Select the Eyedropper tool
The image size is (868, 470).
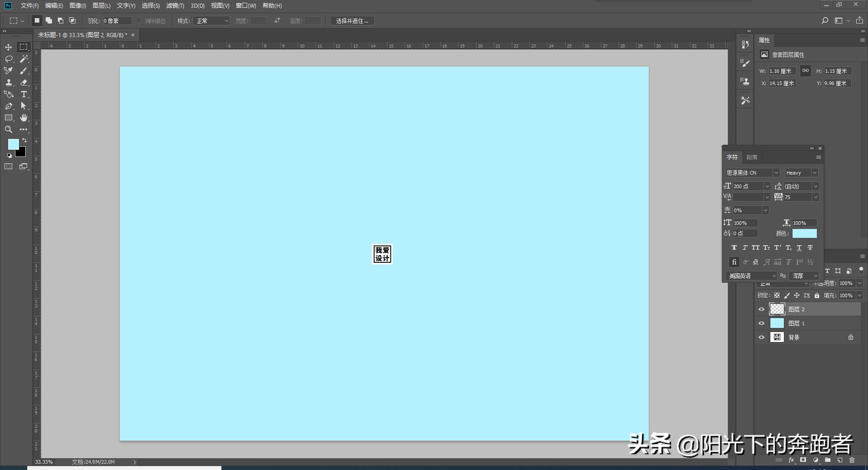pyautogui.click(x=9, y=71)
